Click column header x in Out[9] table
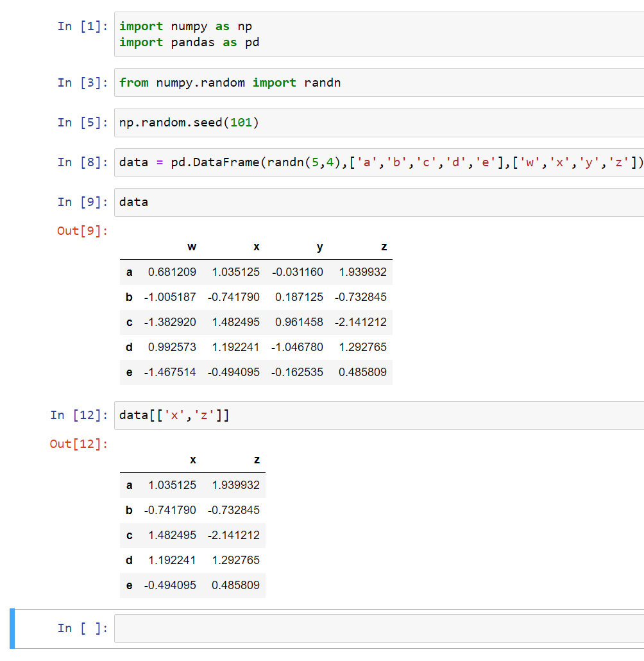Viewport: 644px width, 661px height. click(257, 247)
